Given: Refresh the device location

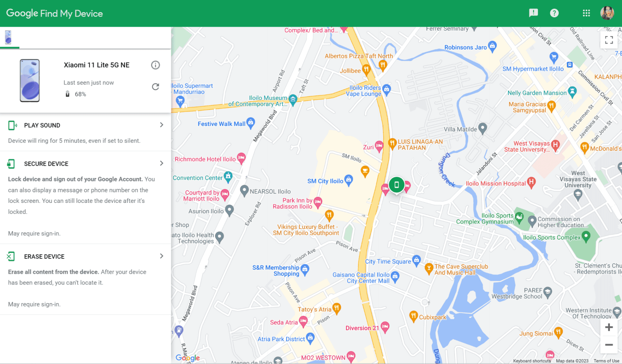Looking at the screenshot, I should coord(155,86).
